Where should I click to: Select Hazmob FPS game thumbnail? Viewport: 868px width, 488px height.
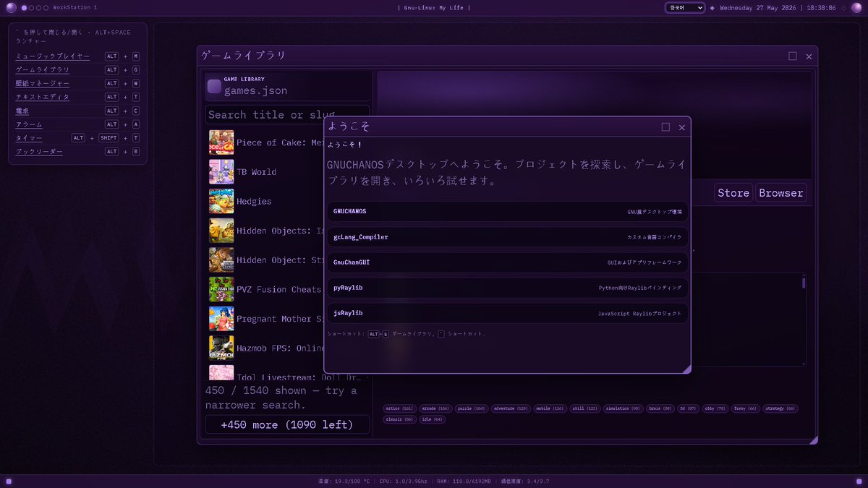point(221,348)
